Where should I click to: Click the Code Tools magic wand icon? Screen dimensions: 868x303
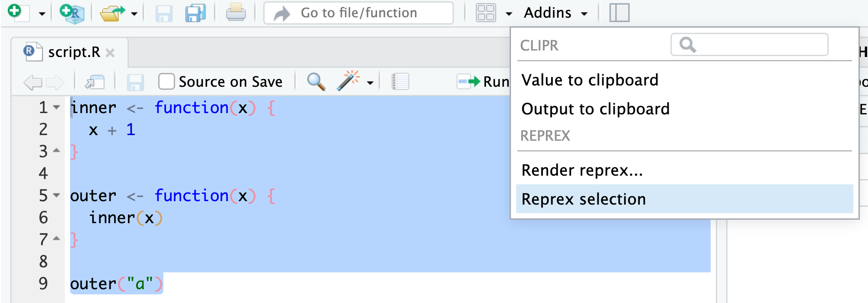[348, 81]
